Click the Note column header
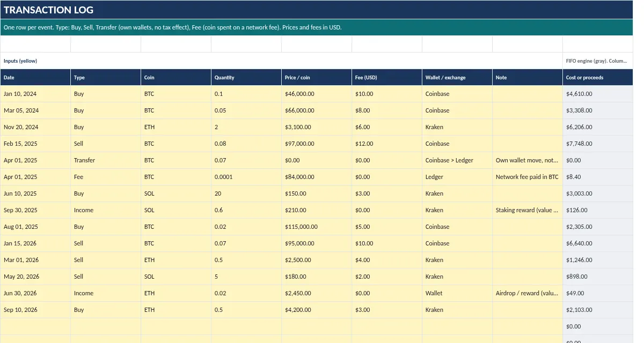This screenshot has width=644, height=343. click(x=528, y=77)
